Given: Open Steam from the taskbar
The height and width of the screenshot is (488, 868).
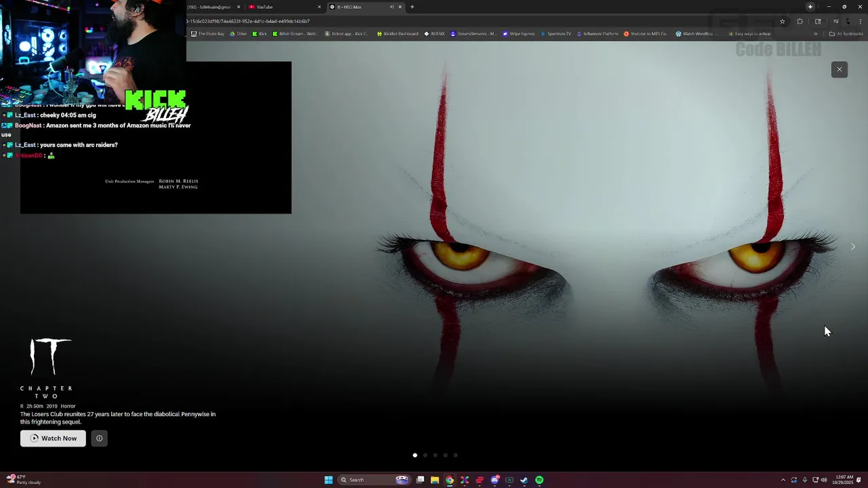Looking at the screenshot, I should click(524, 480).
